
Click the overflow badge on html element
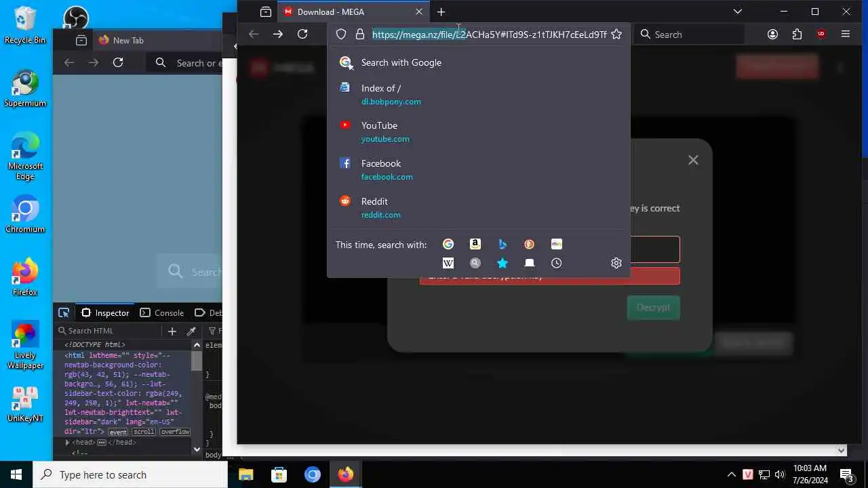[175, 432]
